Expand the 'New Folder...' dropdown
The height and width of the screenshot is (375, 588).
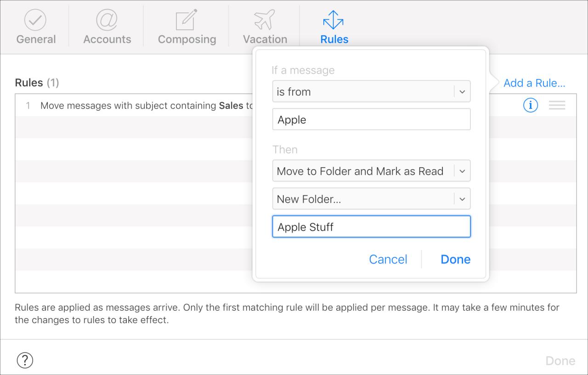(x=371, y=199)
